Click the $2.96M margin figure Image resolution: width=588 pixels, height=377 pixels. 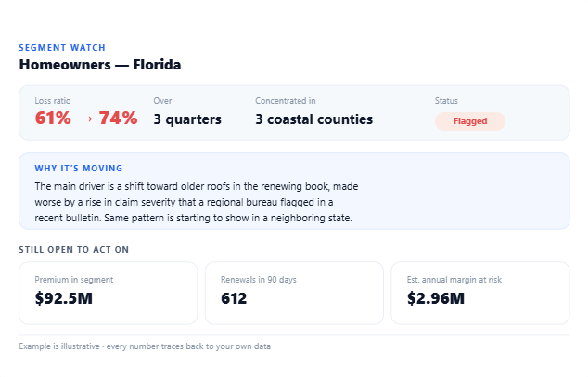[436, 298]
